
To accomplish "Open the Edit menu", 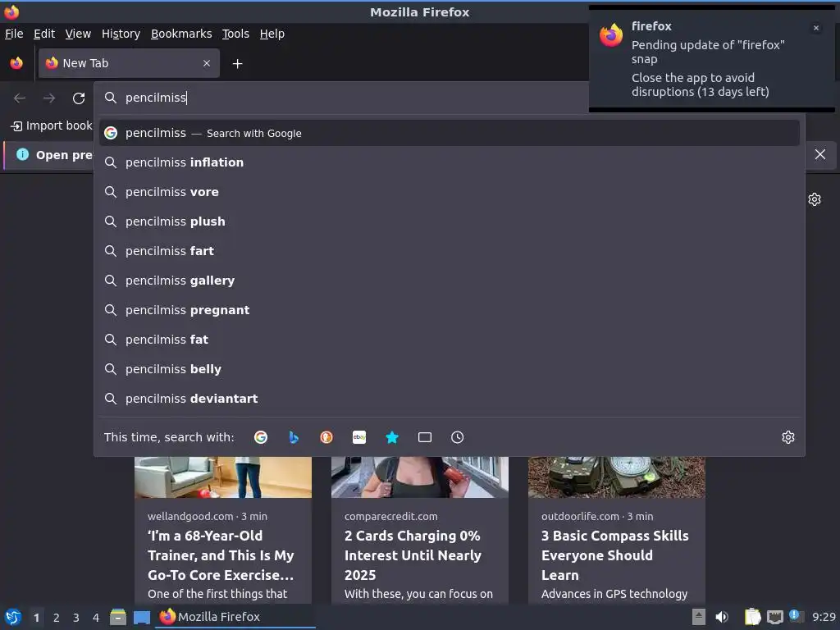I will point(44,34).
